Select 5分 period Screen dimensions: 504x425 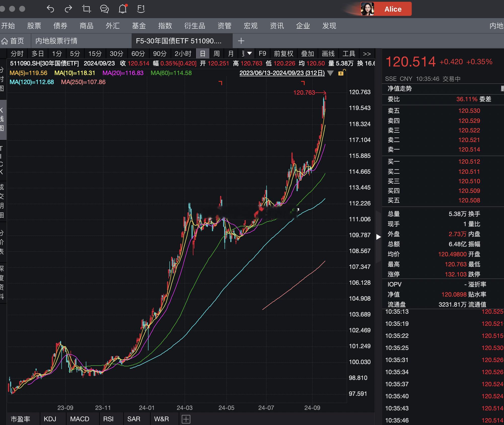coord(75,54)
